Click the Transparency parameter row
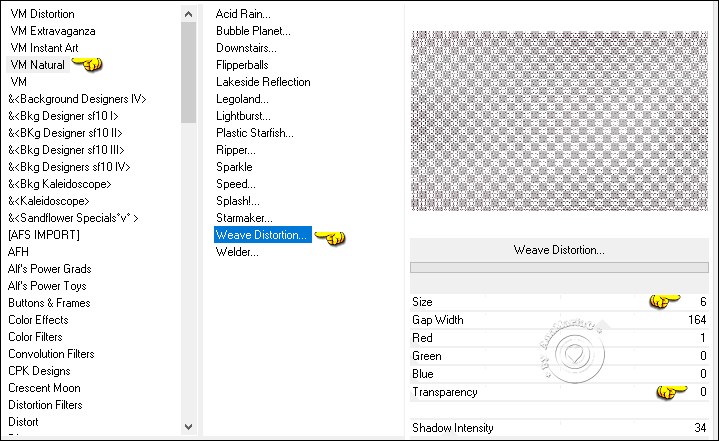The height and width of the screenshot is (441, 719). coord(559,392)
